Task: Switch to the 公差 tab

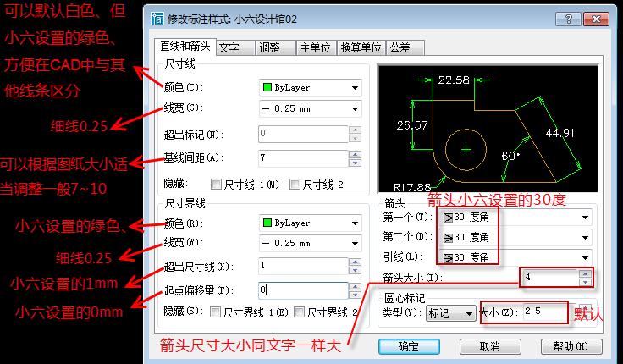Action: 405,47
